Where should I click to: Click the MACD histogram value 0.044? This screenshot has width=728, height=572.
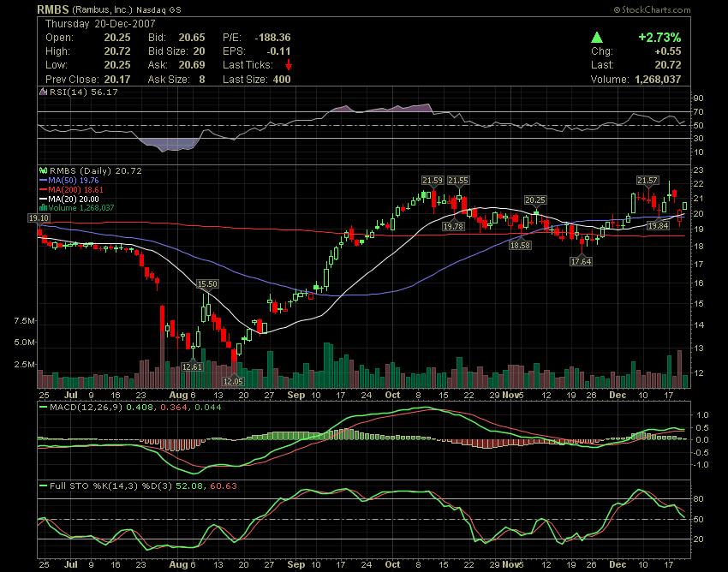207,408
